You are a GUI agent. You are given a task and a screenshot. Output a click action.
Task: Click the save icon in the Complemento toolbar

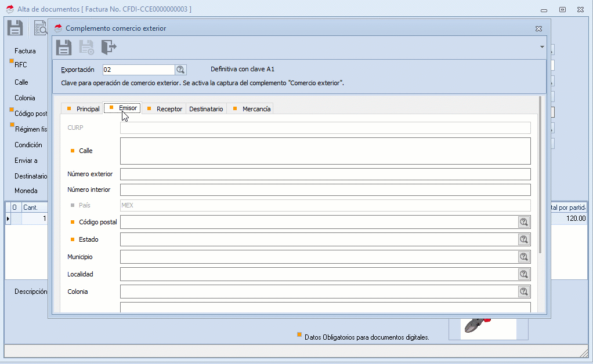click(x=64, y=47)
